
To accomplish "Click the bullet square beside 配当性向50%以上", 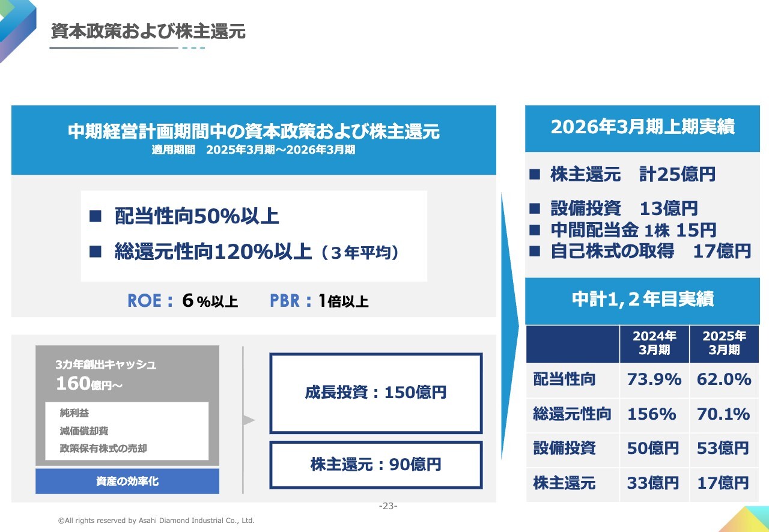I will point(96,216).
